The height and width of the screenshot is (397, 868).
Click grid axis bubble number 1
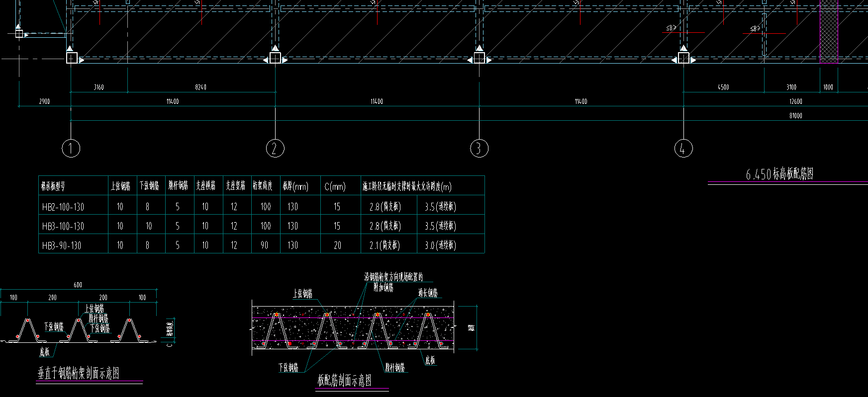(x=71, y=148)
